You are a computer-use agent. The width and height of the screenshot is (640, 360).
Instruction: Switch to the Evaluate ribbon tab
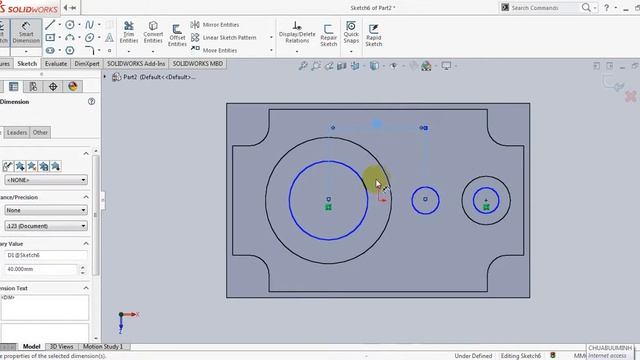pyautogui.click(x=56, y=64)
